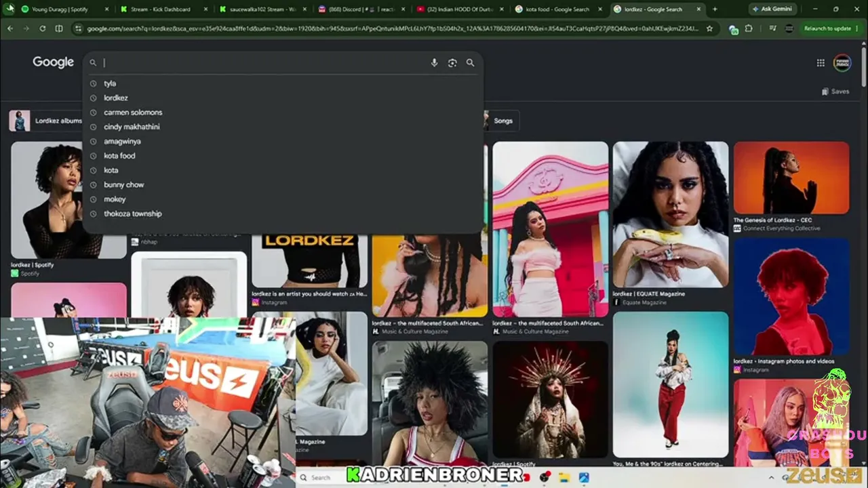Switch to the Young Duragg Spotify tab
868x488 pixels.
tap(60, 9)
